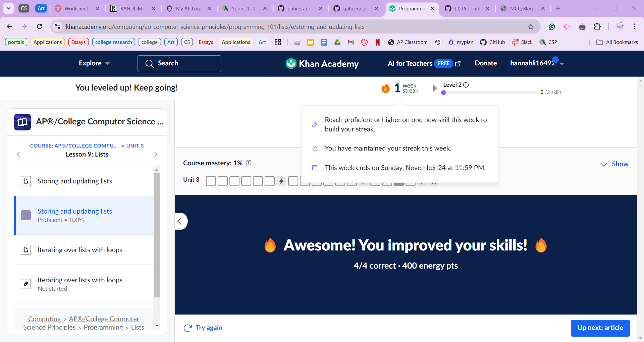Click the lesson list scrollbar
Viewport: 644px width, 342px height.
(157, 235)
